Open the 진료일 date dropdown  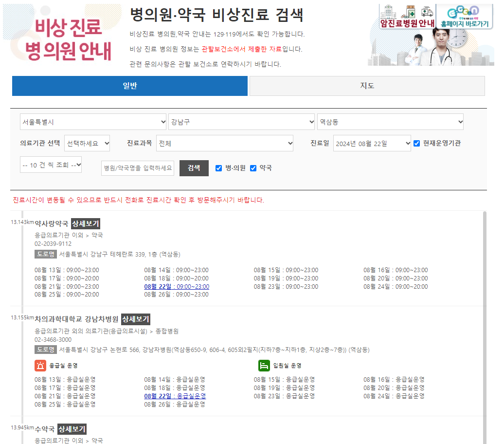coord(372,143)
